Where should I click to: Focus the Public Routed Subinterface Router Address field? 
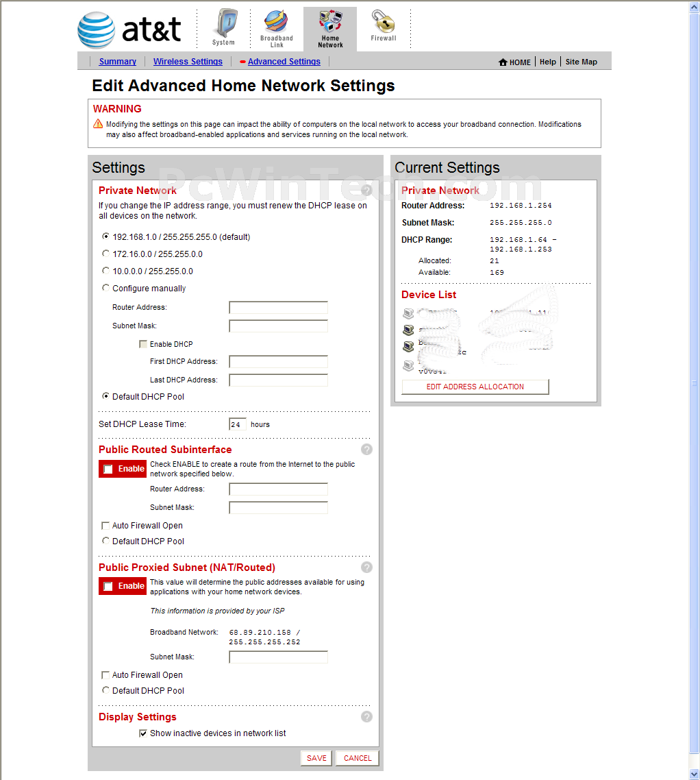point(278,489)
